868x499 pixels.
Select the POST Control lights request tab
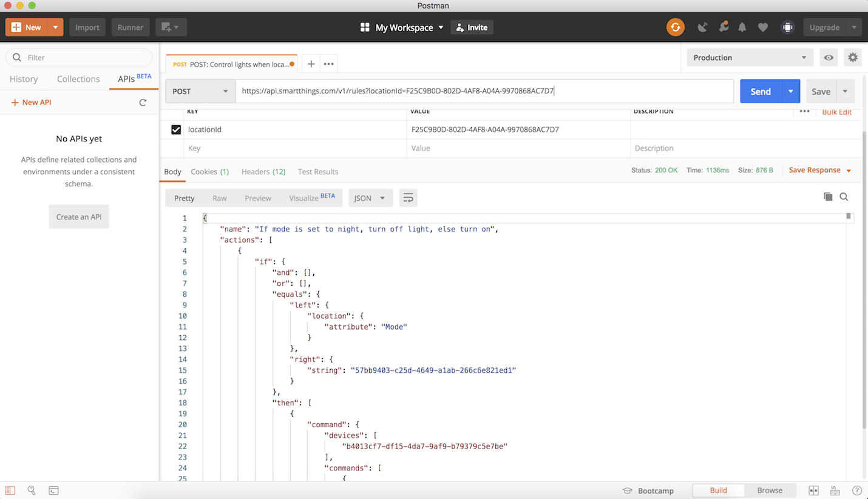click(233, 64)
